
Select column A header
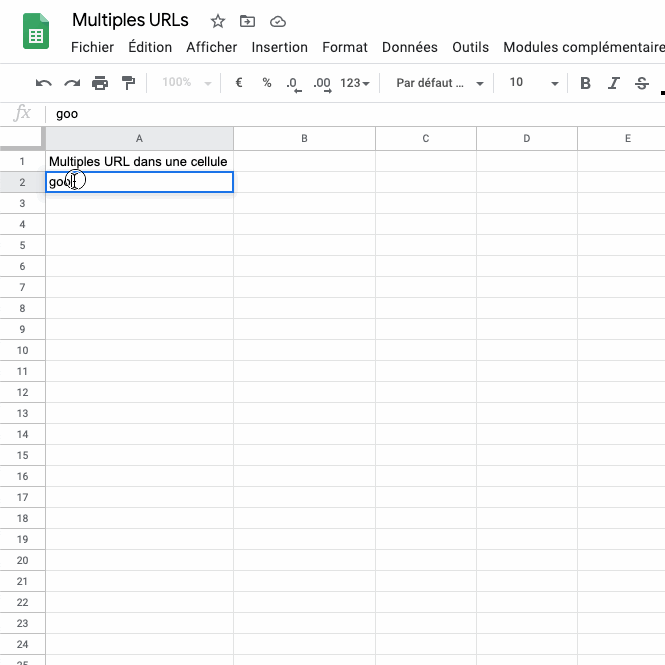tap(139, 138)
